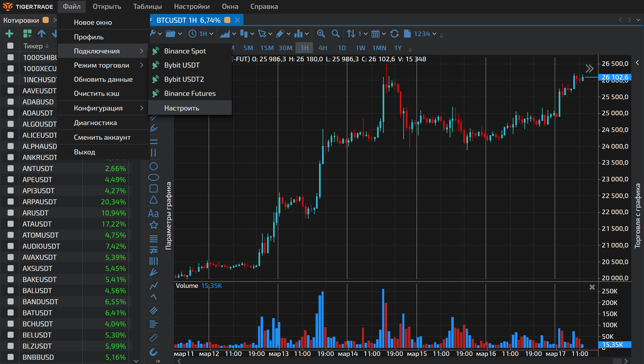Switch chart to 4H timeframe
Image resolution: width=644 pixels, height=364 pixels.
click(323, 48)
